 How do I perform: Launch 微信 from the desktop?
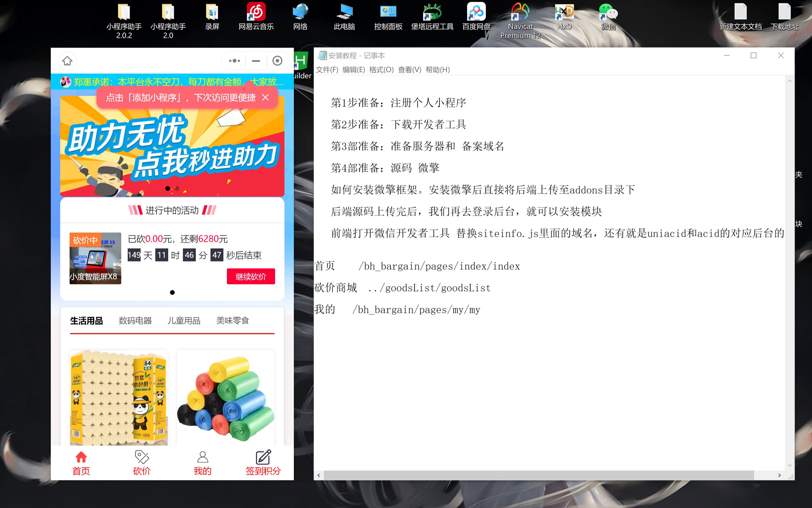(x=608, y=17)
